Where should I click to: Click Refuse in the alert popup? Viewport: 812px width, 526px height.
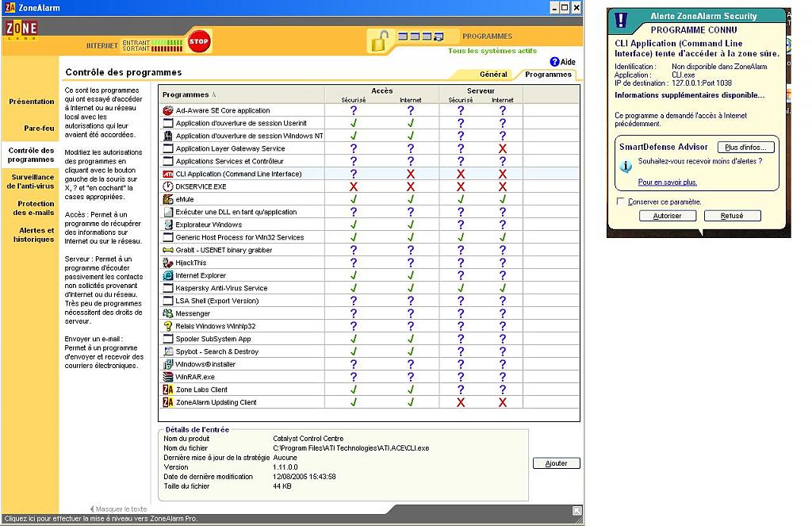coord(732,216)
